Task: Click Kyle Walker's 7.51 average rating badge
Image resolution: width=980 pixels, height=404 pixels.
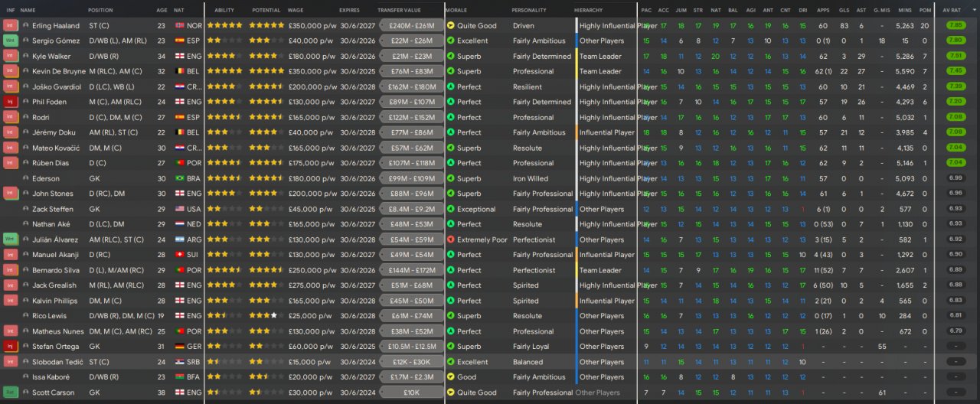Action: coord(955,56)
